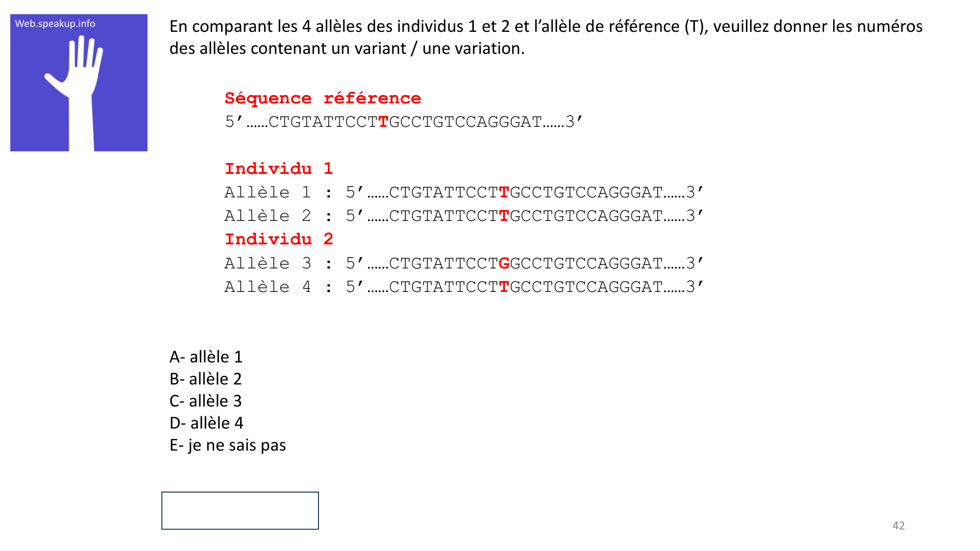Viewport: 980px width, 551px height.
Task: Choose answer D- allèle 4
Action: [x=206, y=423]
